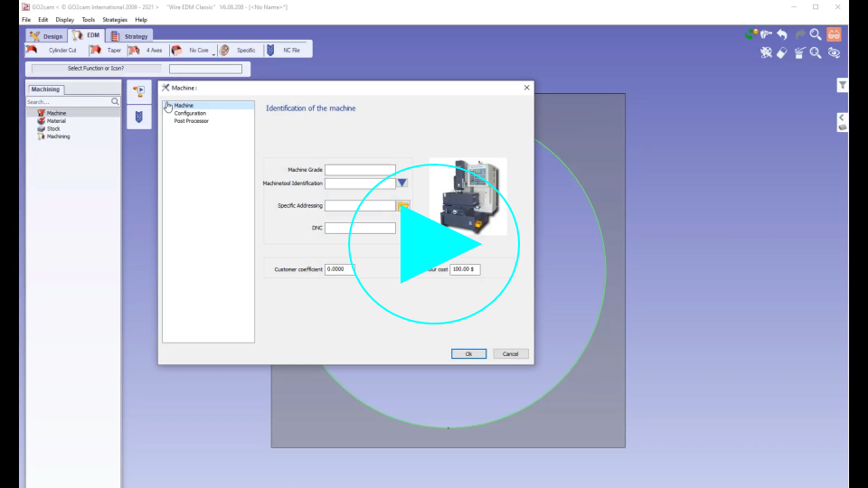868x488 pixels.
Task: Open the Strategies menu
Action: 115,19
